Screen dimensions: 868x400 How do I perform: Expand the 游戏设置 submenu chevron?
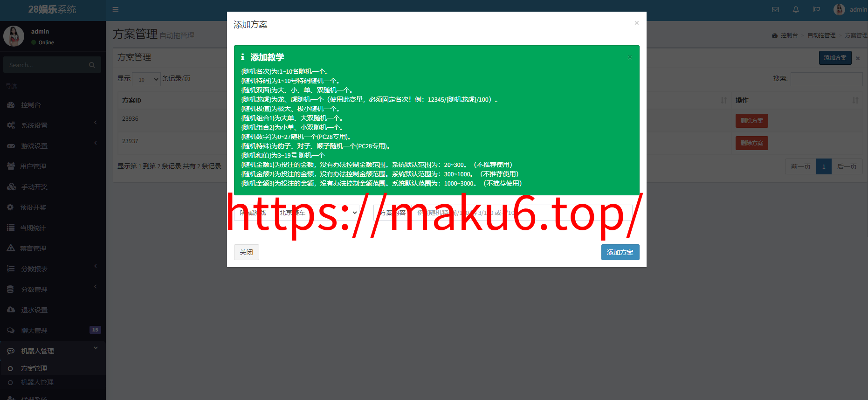pos(96,143)
